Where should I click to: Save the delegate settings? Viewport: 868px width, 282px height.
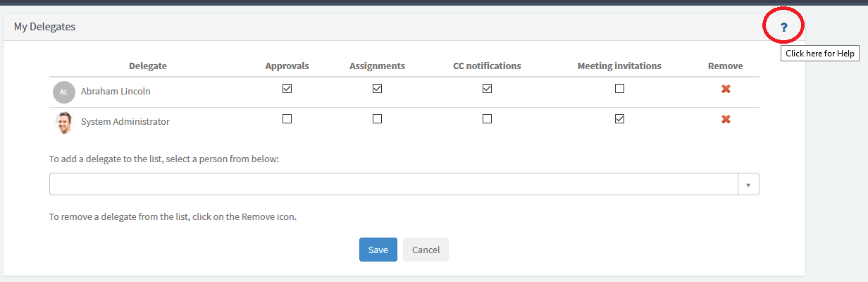[378, 250]
